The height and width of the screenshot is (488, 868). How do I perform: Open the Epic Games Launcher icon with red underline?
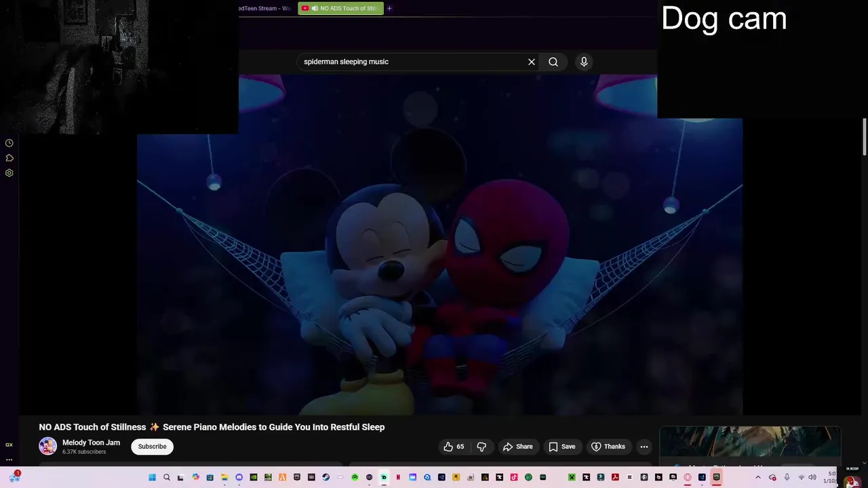[716, 477]
